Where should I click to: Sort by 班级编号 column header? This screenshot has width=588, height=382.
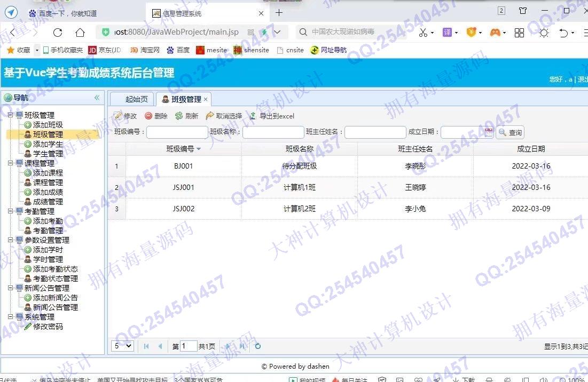(x=183, y=149)
